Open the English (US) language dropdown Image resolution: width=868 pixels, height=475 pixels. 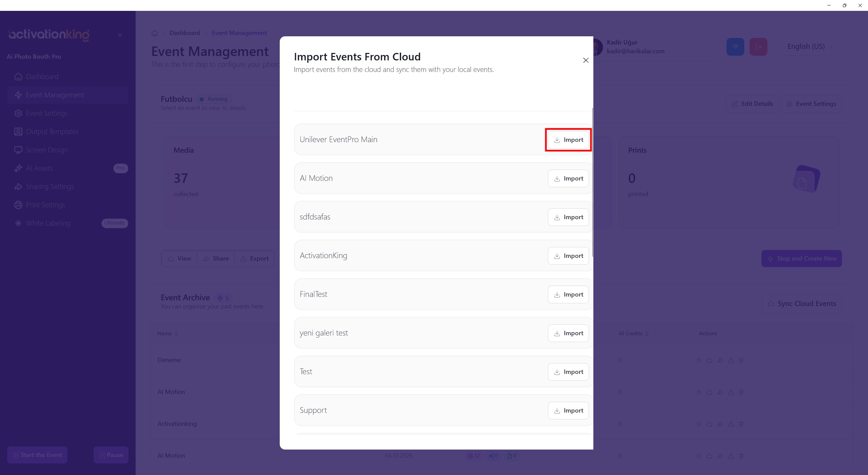(x=810, y=46)
